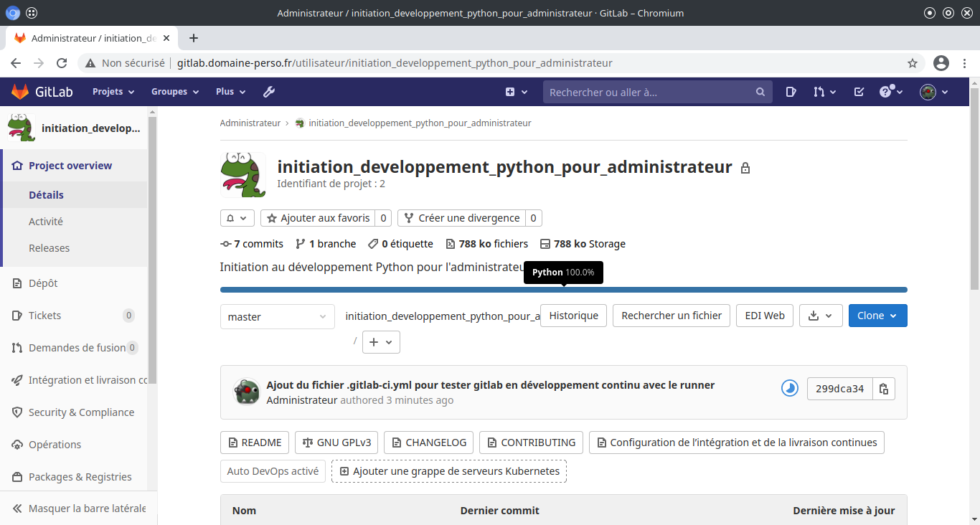Viewport: 980px width, 525px height.
Task: Toggle Ajouter aux favoris star button
Action: (x=318, y=218)
